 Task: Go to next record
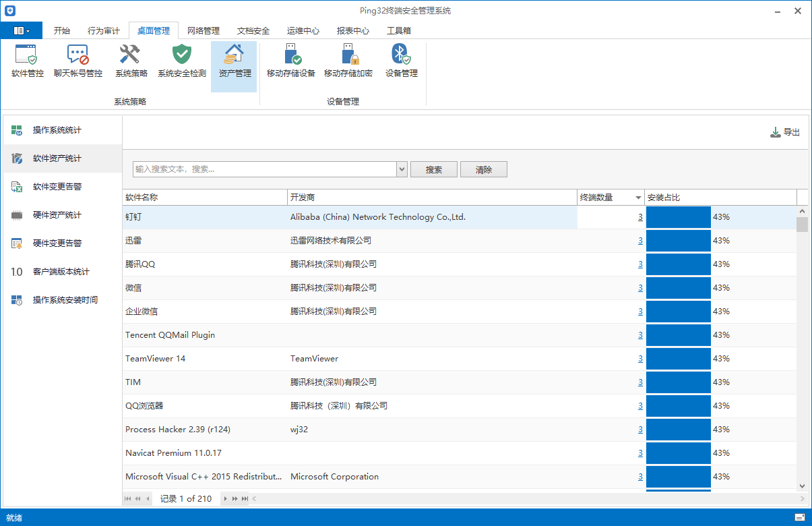click(225, 499)
